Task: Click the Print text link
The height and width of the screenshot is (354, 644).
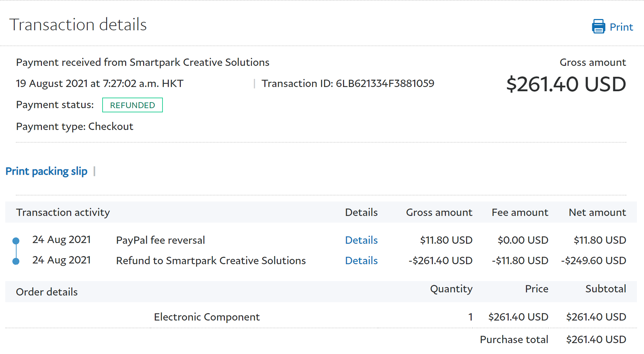Action: coord(621,27)
